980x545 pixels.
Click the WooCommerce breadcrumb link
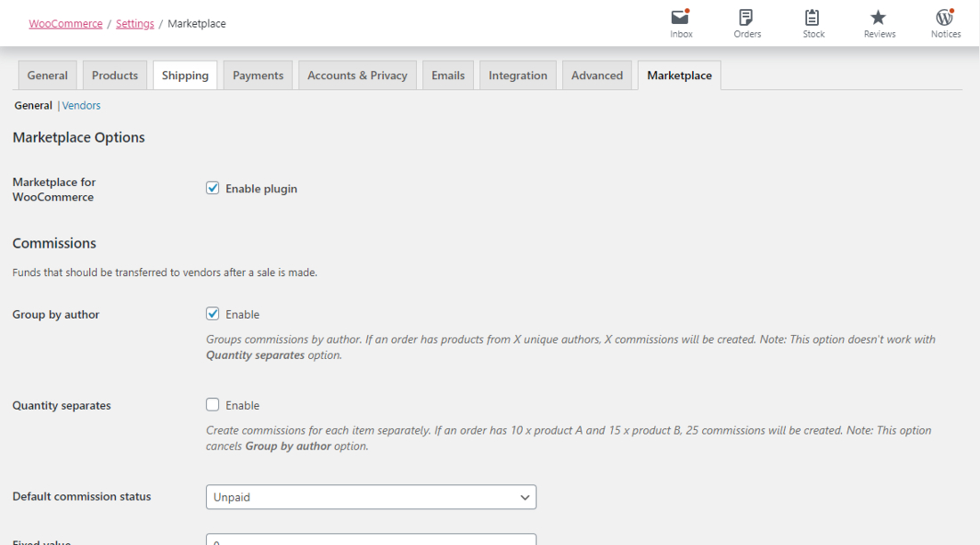[x=65, y=24]
